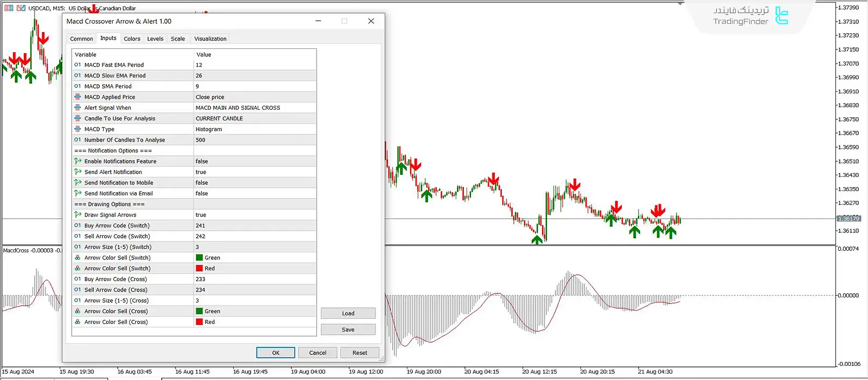Click the candlestick icon beside the USDCAD title

pos(21,8)
